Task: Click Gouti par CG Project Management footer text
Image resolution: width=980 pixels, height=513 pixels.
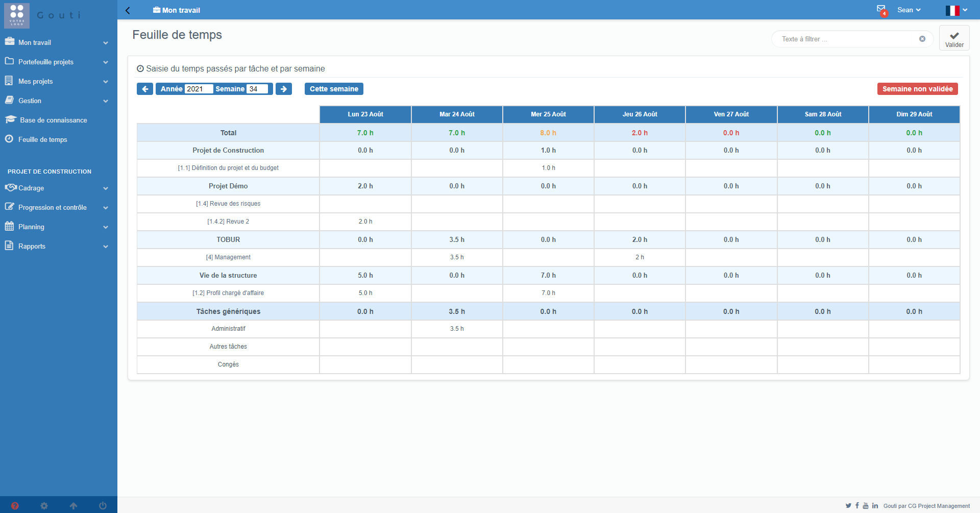Action: tap(926, 506)
